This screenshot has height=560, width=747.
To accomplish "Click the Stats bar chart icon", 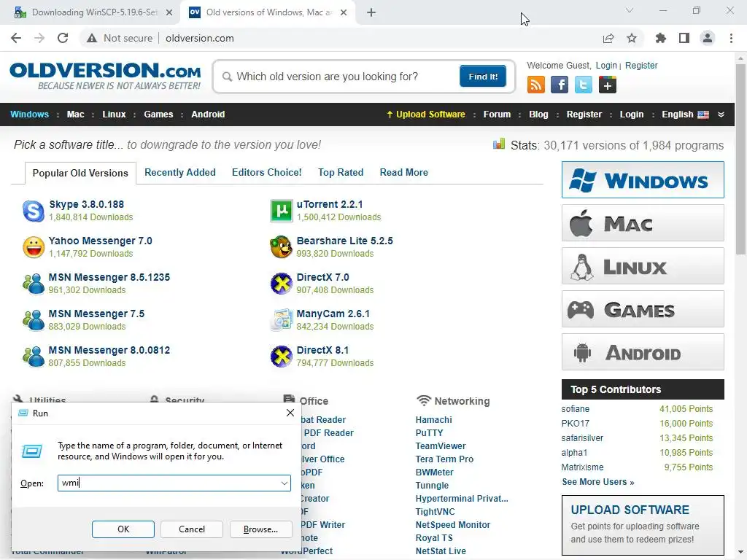I will [x=499, y=144].
